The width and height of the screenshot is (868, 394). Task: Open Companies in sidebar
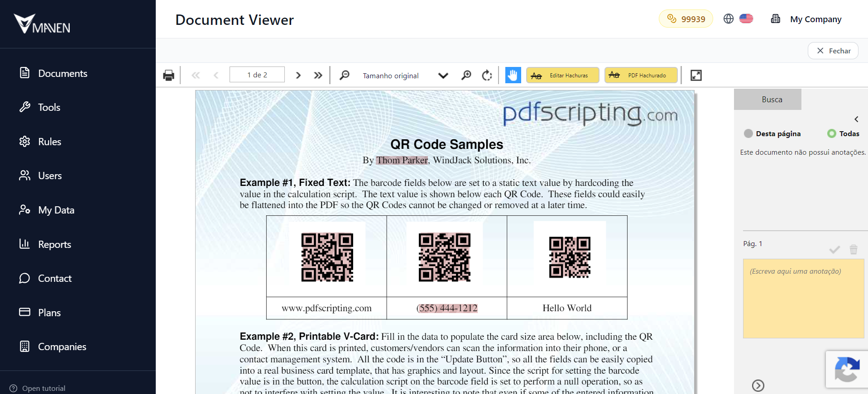coord(62,347)
